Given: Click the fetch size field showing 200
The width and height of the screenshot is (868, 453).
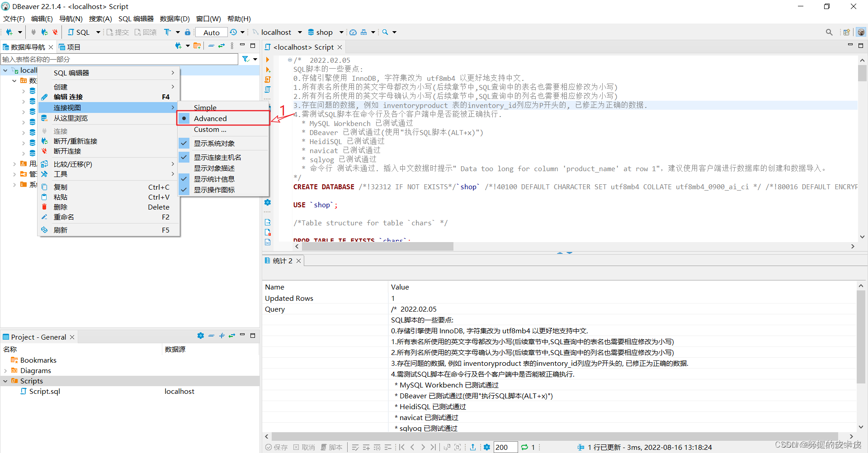Looking at the screenshot, I should pos(505,447).
